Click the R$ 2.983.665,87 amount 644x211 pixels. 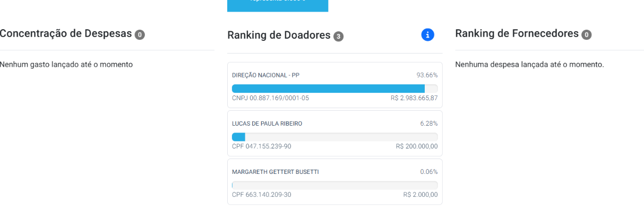coord(414,98)
